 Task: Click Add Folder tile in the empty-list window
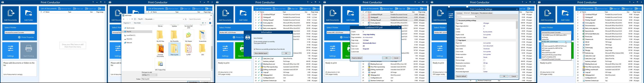click(x=29, y=15)
